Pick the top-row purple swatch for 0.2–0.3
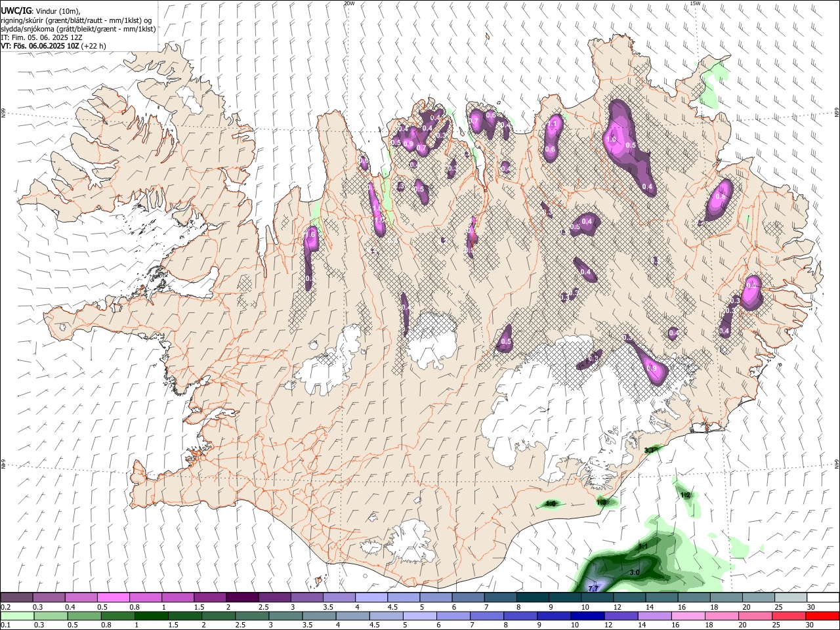This screenshot has height=630, width=840. [16, 598]
